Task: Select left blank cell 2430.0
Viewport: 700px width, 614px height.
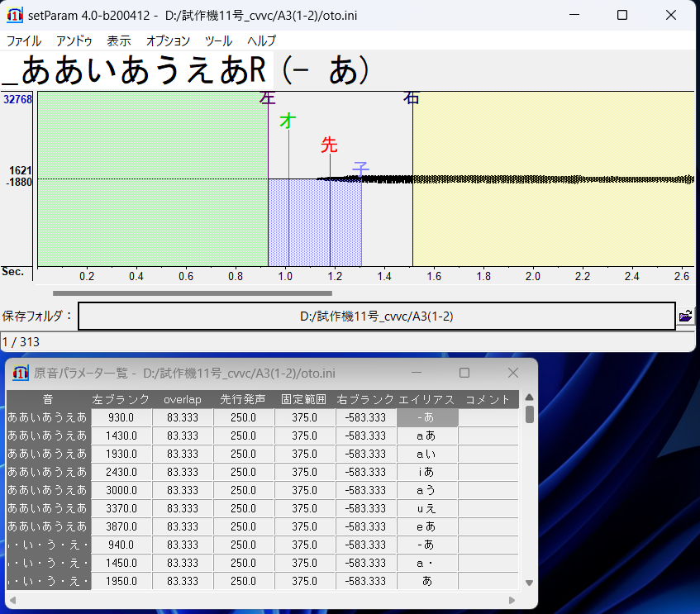Action: coord(121,472)
